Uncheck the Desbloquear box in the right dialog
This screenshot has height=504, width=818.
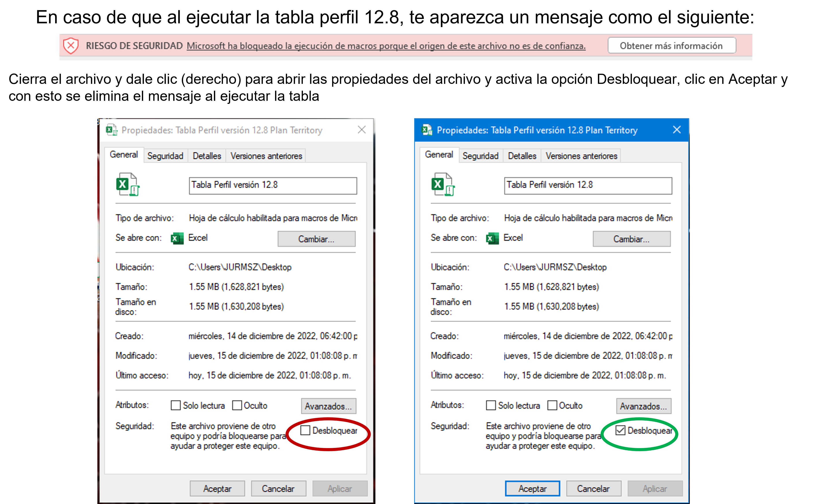coord(620,430)
